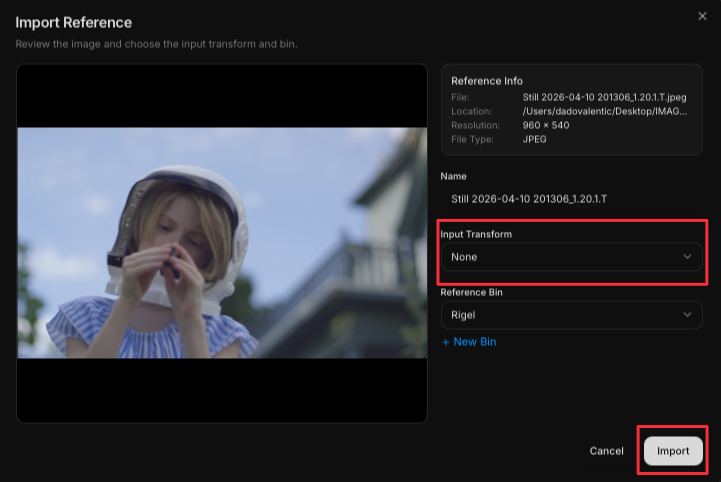This screenshot has height=482, width=721.
Task: Open the Input Transform dropdown showing None
Action: point(572,257)
